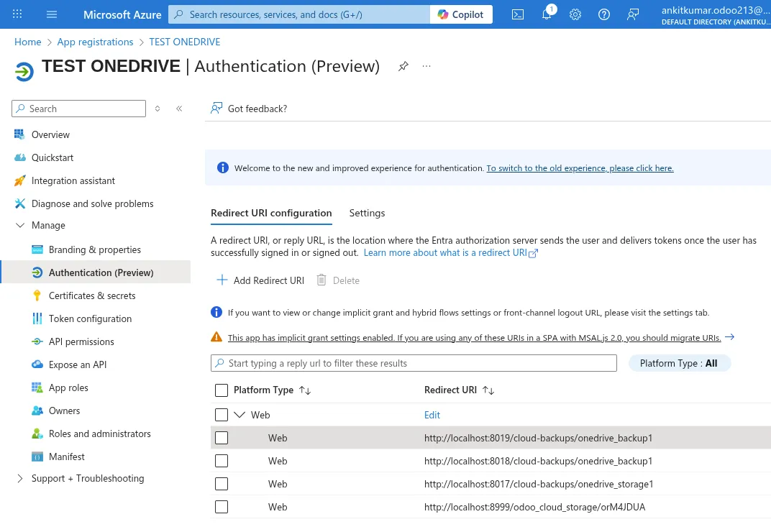Click the help question mark icon
Screen dimensions: 771x532
coord(604,14)
